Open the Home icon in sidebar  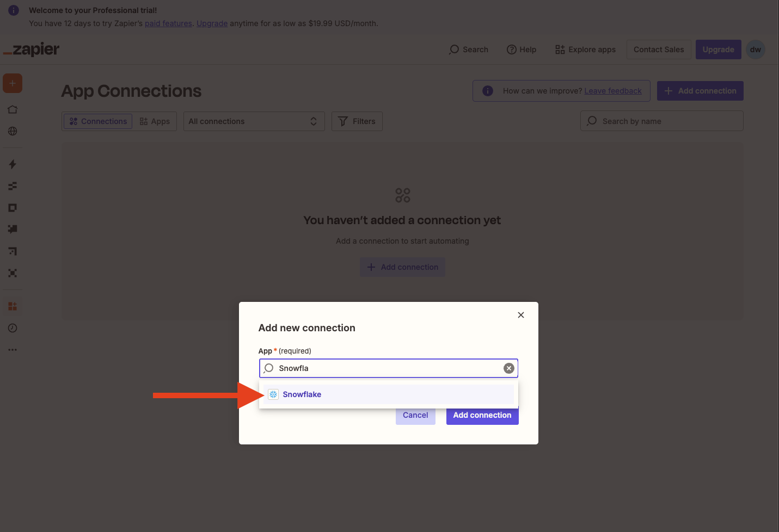(13, 109)
